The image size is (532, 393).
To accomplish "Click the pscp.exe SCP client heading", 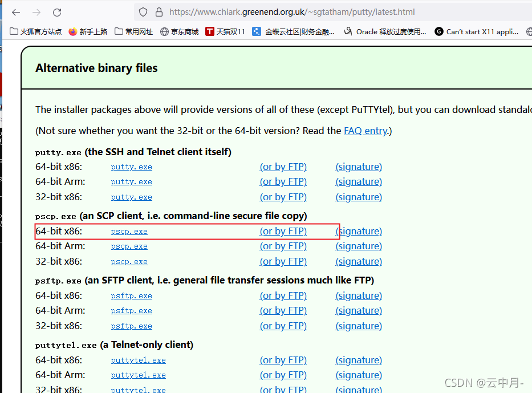I will tap(171, 216).
